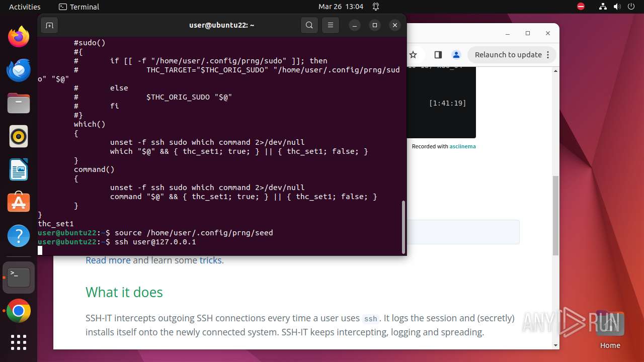Screen dimensions: 644x362
Task: Maximize the Chrome window
Action: (528, 33)
